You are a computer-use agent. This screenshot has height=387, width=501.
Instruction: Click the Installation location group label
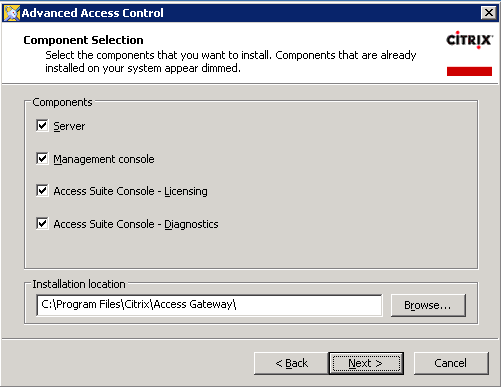pos(79,284)
